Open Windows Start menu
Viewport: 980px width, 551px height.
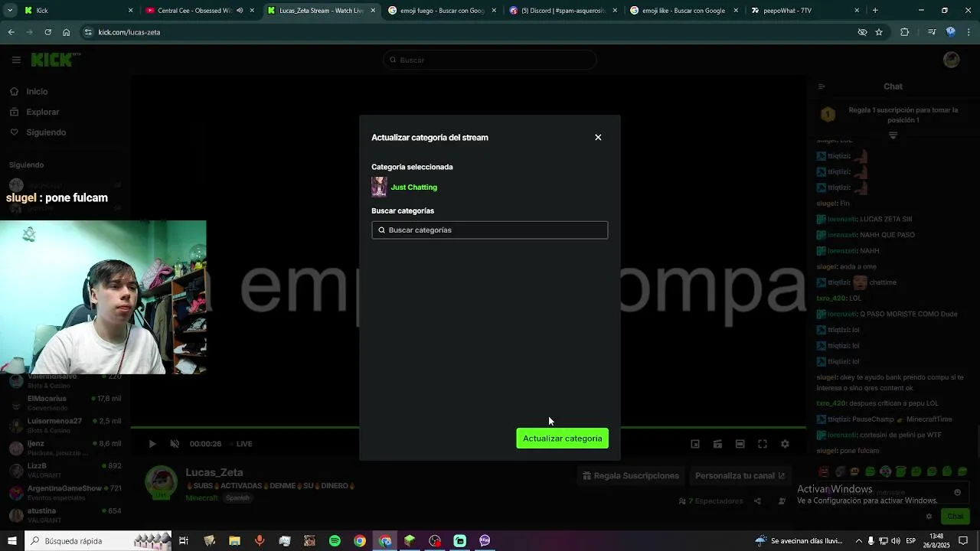(11, 541)
